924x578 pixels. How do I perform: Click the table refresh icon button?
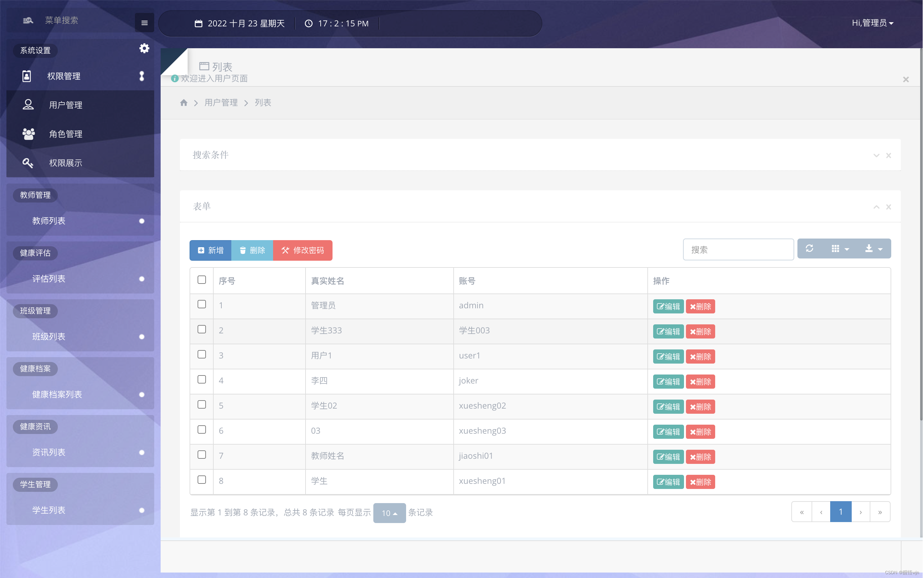point(809,249)
